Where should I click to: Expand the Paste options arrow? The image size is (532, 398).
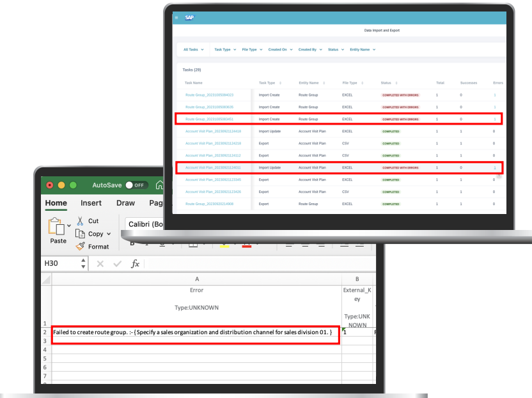point(69,226)
